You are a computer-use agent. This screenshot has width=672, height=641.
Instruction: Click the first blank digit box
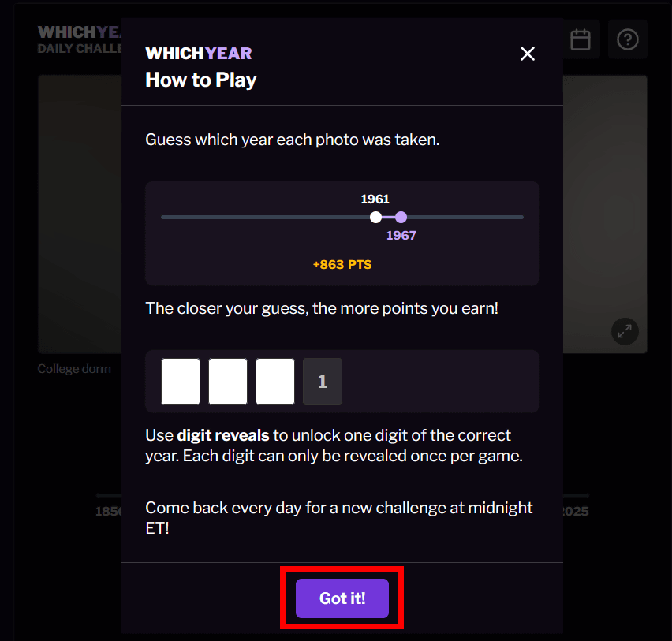tap(181, 382)
